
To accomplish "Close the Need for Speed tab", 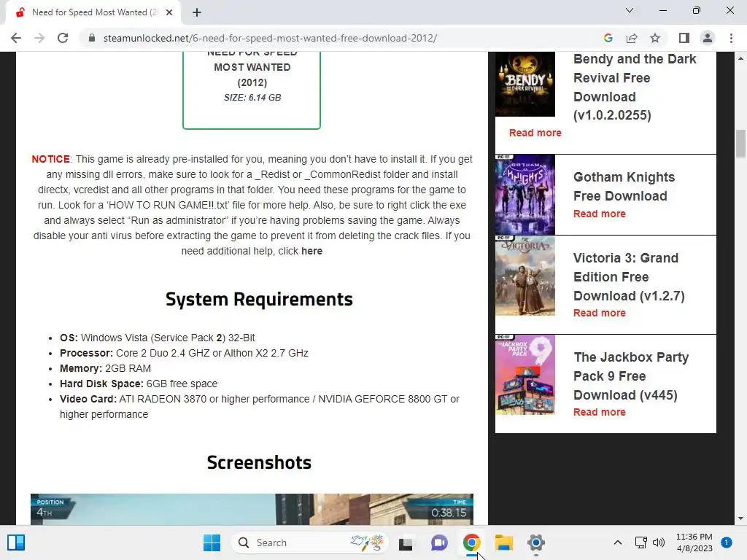I will (x=169, y=12).
